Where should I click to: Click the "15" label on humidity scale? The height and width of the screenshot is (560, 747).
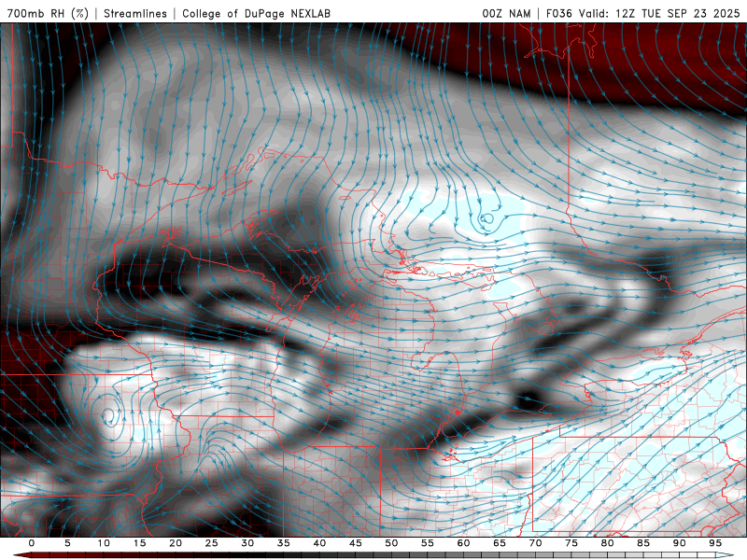coord(139,543)
